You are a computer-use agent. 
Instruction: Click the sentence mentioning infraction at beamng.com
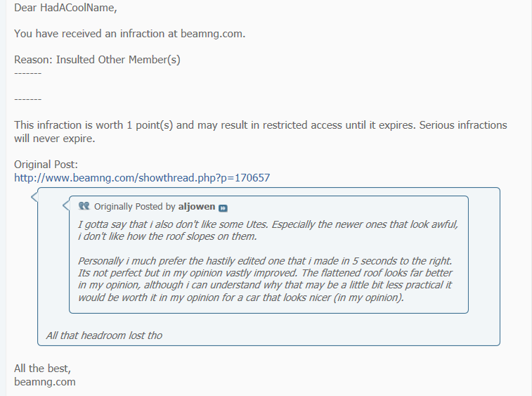pos(129,34)
